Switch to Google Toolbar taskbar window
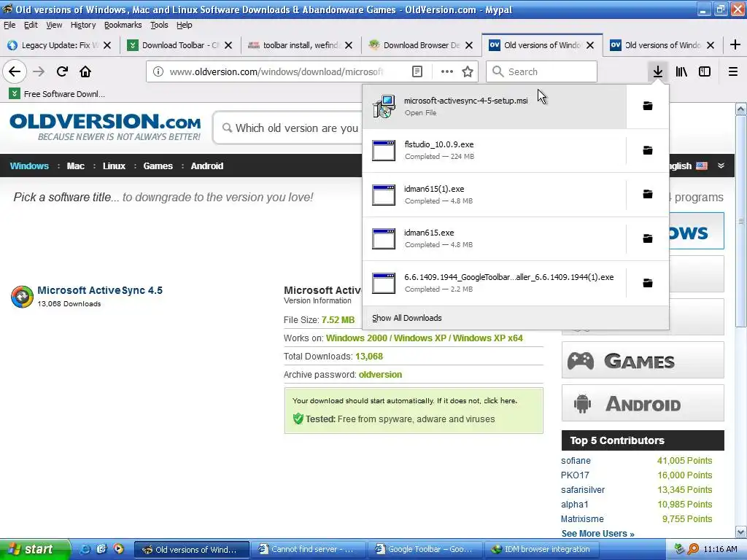The width and height of the screenshot is (747, 560). (x=425, y=550)
